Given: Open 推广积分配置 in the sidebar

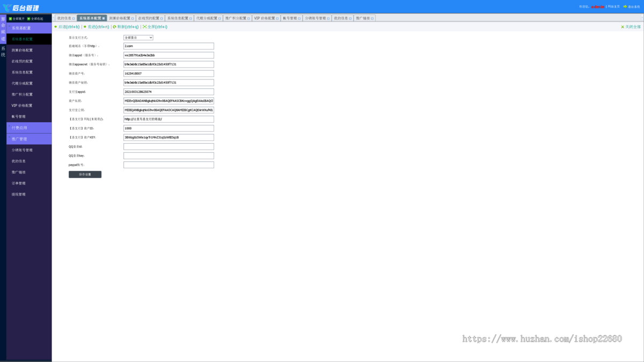Looking at the screenshot, I should pyautogui.click(x=29, y=94).
